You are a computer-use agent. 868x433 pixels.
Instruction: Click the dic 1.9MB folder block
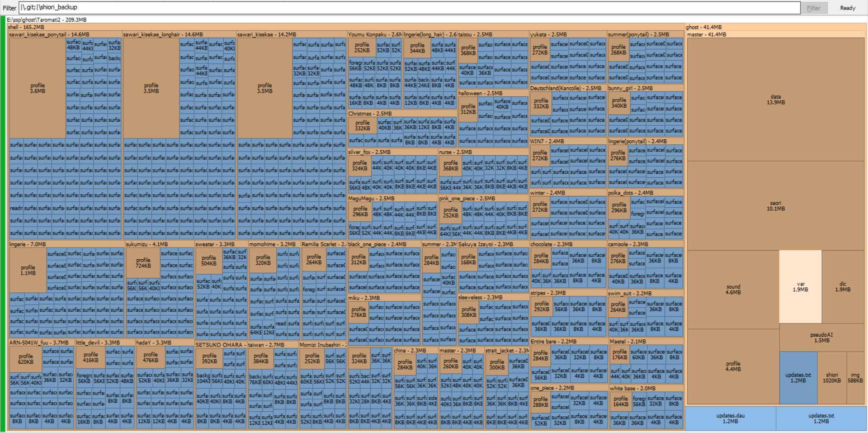click(x=843, y=287)
